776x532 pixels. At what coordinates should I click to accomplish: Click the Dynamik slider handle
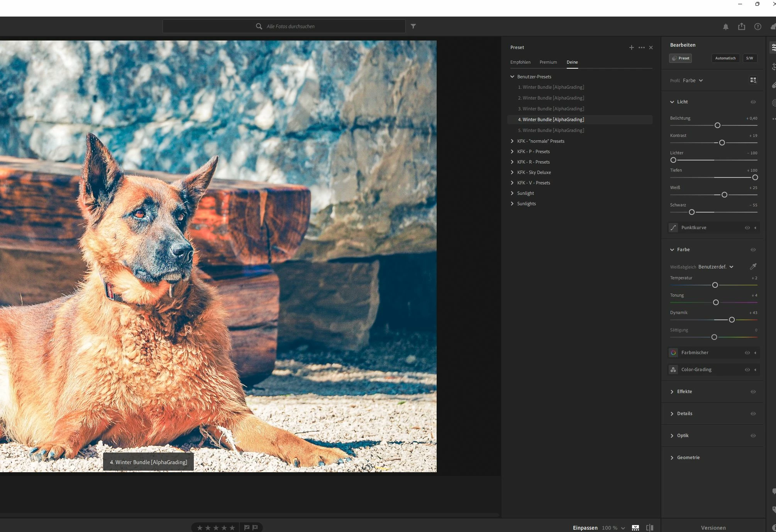pyautogui.click(x=731, y=320)
